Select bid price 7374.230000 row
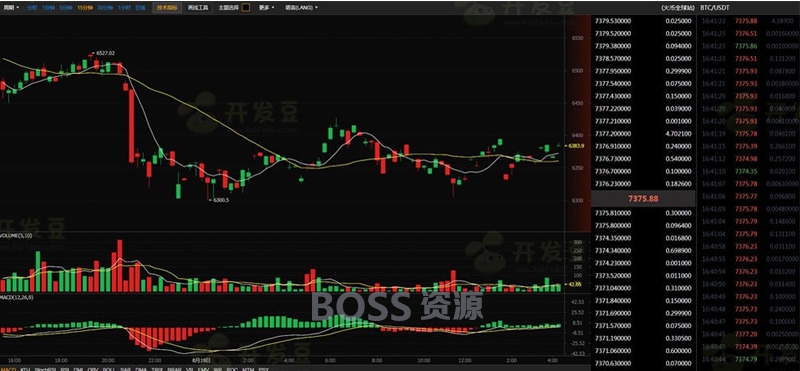Screen dimensions: 800x371 tap(643, 263)
